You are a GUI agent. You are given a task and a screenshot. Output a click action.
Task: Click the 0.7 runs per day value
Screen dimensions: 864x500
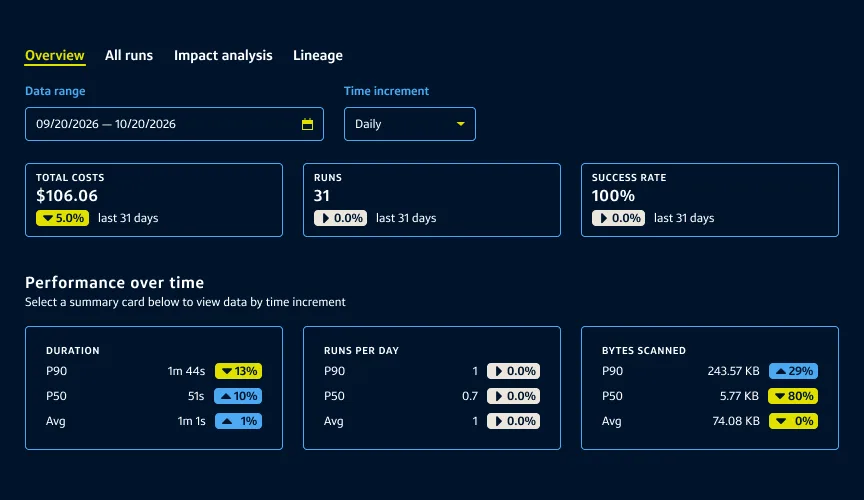coord(470,396)
